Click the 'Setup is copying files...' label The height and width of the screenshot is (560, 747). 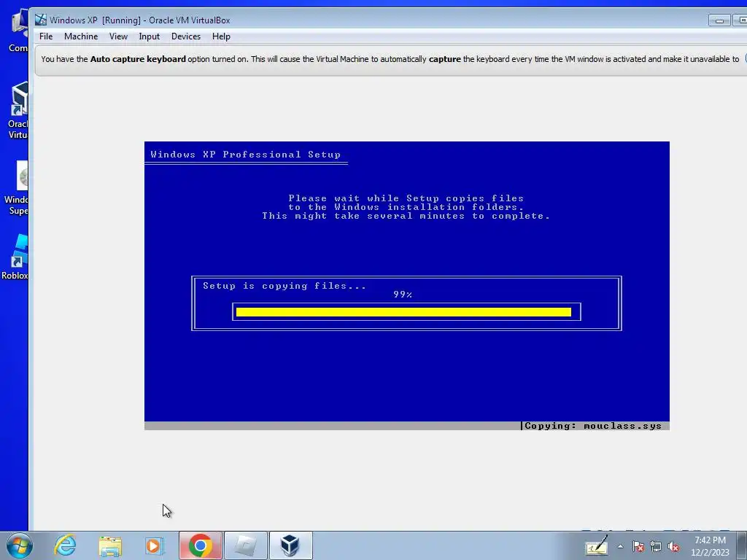coord(285,286)
